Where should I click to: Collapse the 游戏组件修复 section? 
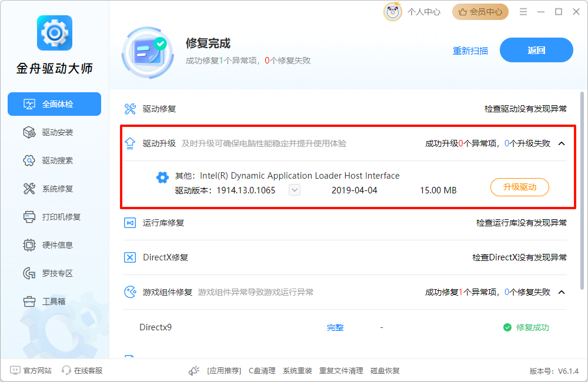point(562,292)
